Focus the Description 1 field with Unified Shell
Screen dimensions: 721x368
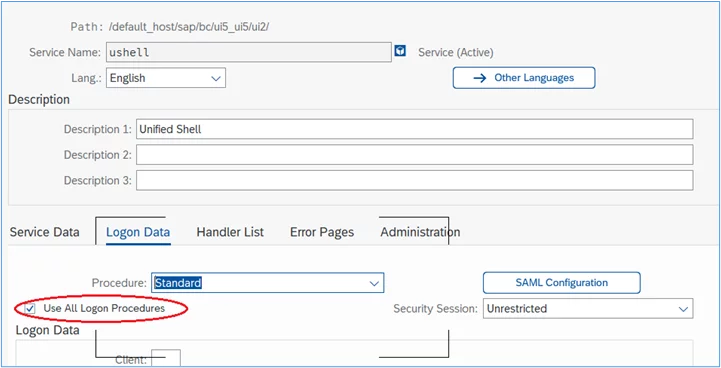415,129
